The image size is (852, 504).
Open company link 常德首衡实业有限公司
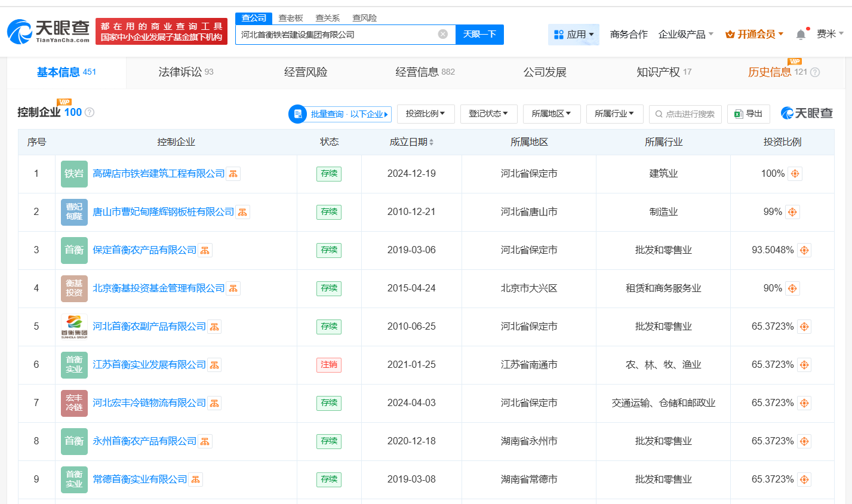tap(140, 480)
